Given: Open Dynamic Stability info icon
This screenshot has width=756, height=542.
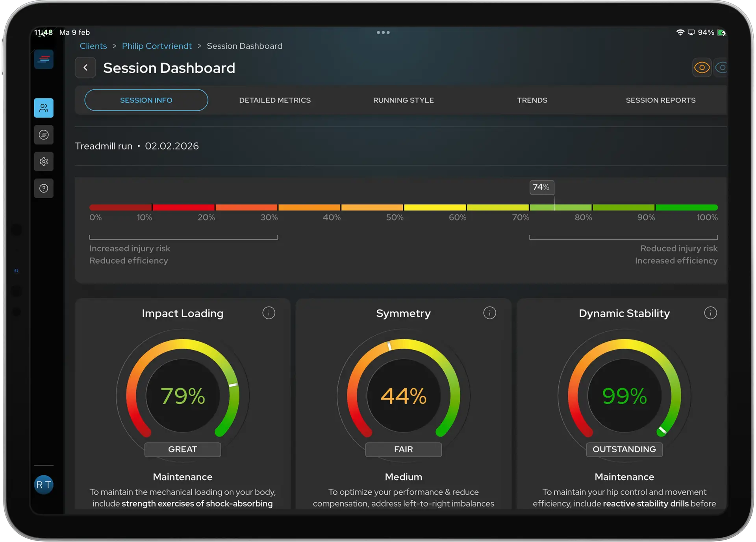Looking at the screenshot, I should point(710,313).
